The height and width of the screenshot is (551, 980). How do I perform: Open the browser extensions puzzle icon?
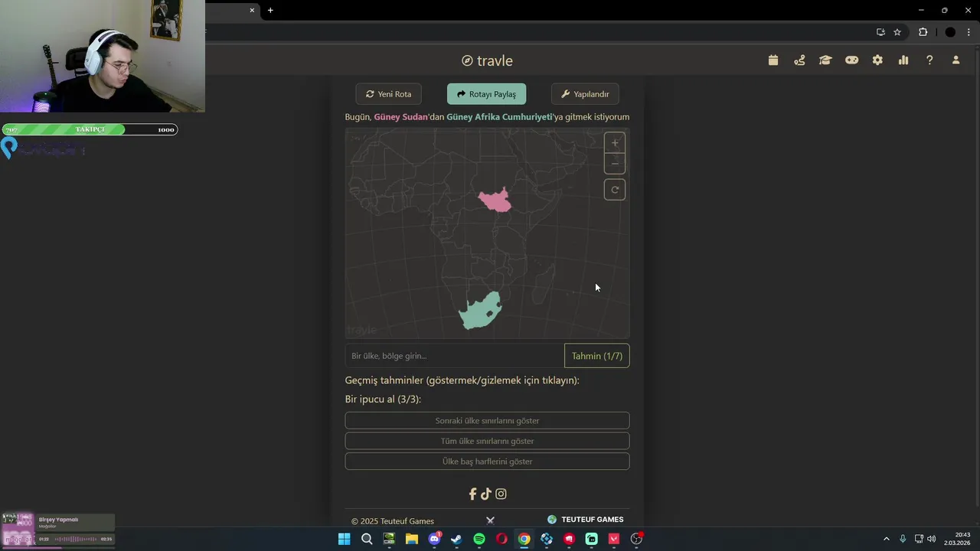click(923, 32)
